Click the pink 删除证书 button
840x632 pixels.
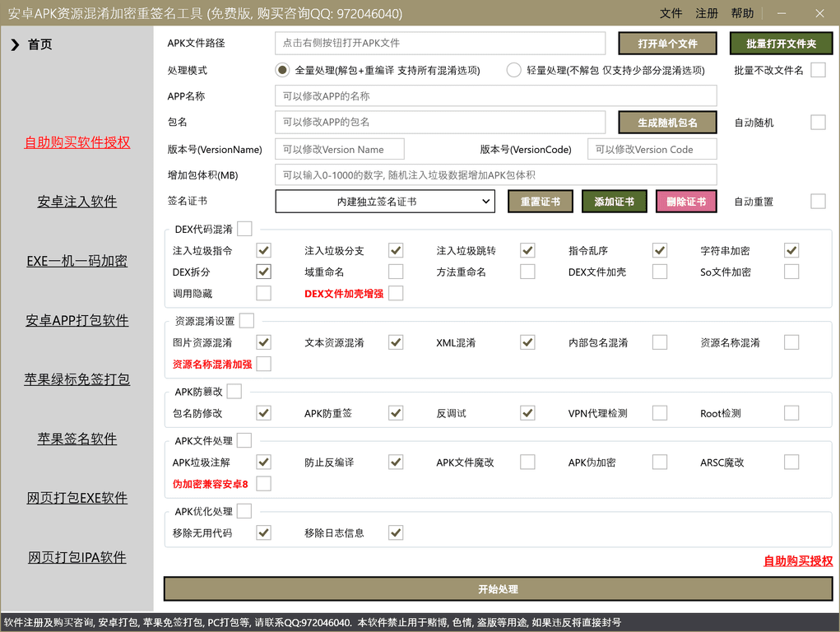point(685,202)
